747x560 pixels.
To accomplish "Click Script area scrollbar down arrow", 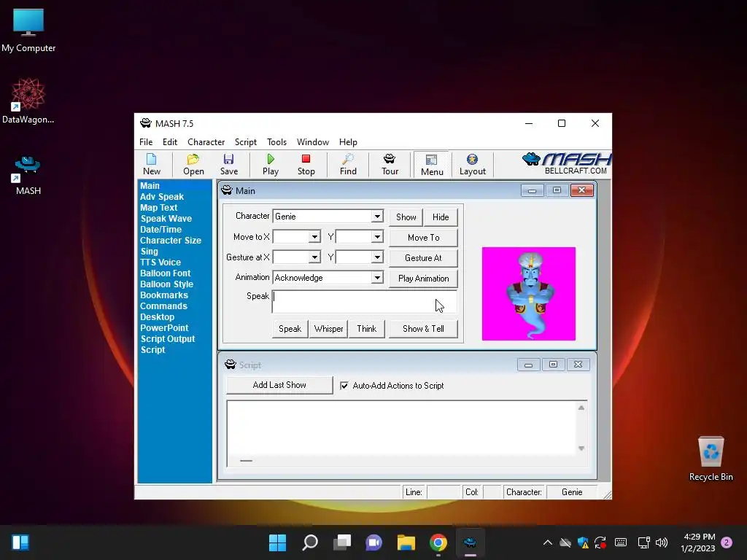I will pos(581,448).
